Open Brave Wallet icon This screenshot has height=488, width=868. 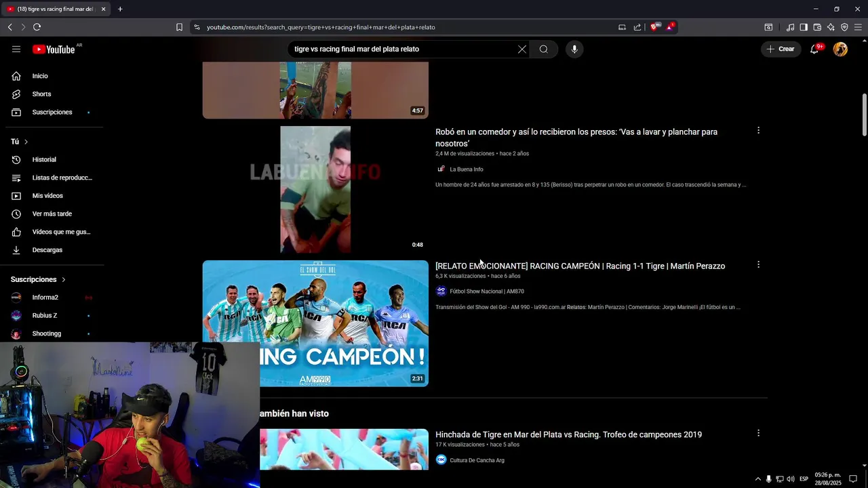(817, 27)
